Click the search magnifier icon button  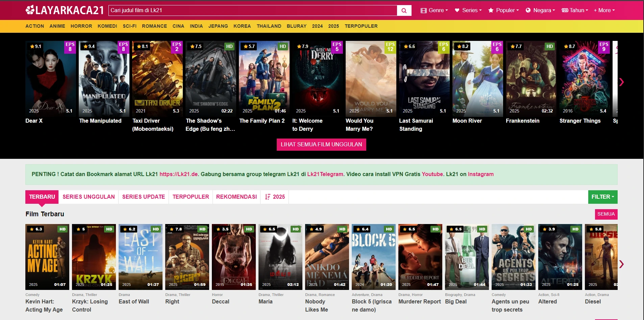click(404, 10)
